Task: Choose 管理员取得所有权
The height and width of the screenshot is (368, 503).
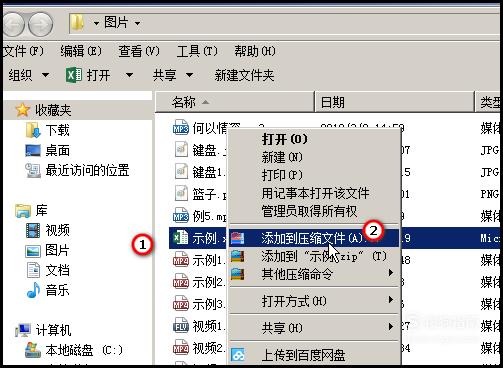Action: [314, 211]
